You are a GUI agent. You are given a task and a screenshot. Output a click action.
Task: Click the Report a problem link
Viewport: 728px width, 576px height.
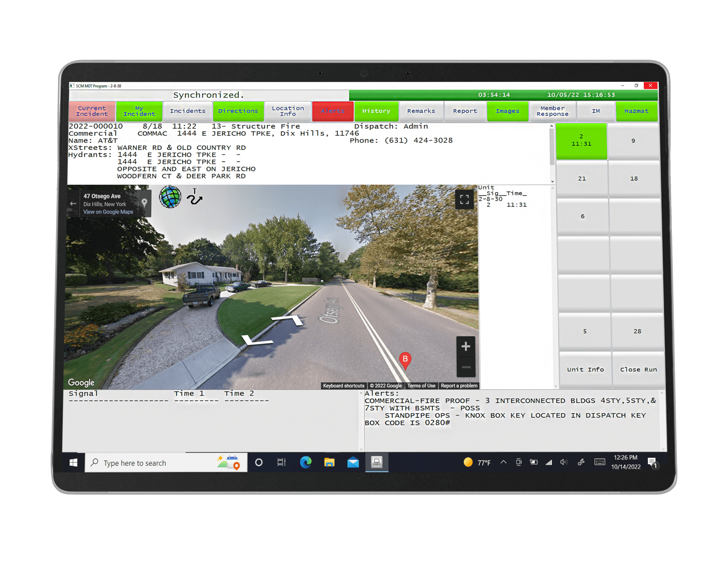pyautogui.click(x=459, y=386)
